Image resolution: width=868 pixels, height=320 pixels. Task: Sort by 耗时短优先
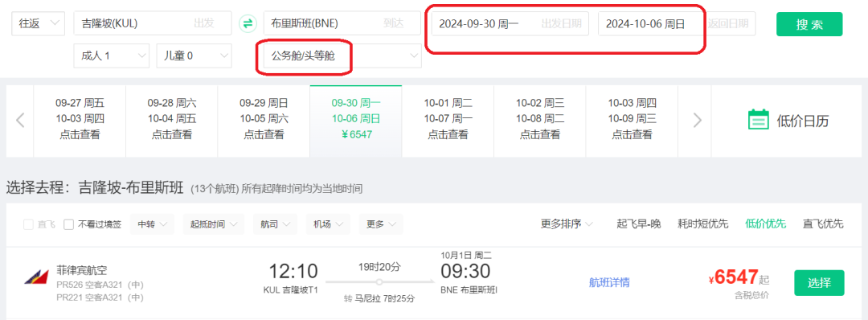[x=703, y=224]
